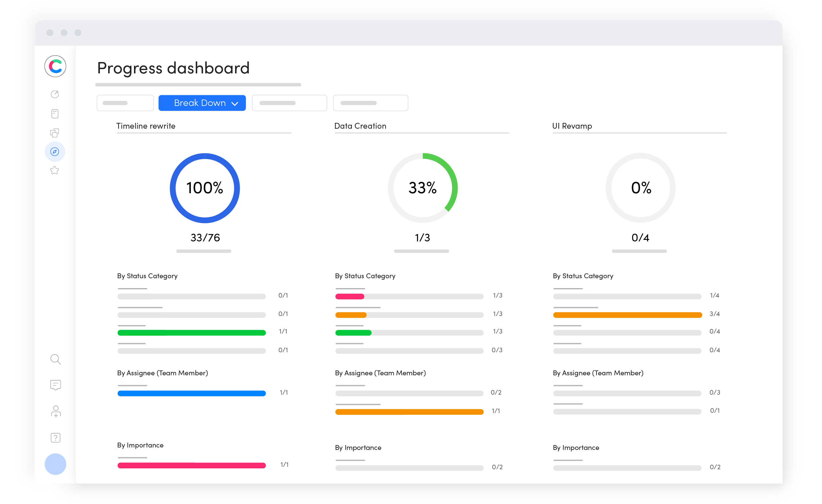Click the add user sidebar icon
This screenshot has width=822, height=504.
(56, 411)
